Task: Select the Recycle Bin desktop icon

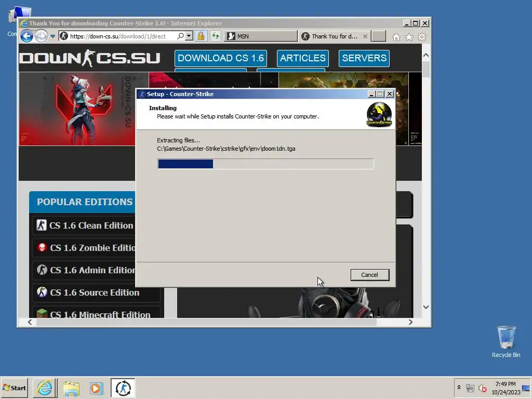Action: point(506,341)
